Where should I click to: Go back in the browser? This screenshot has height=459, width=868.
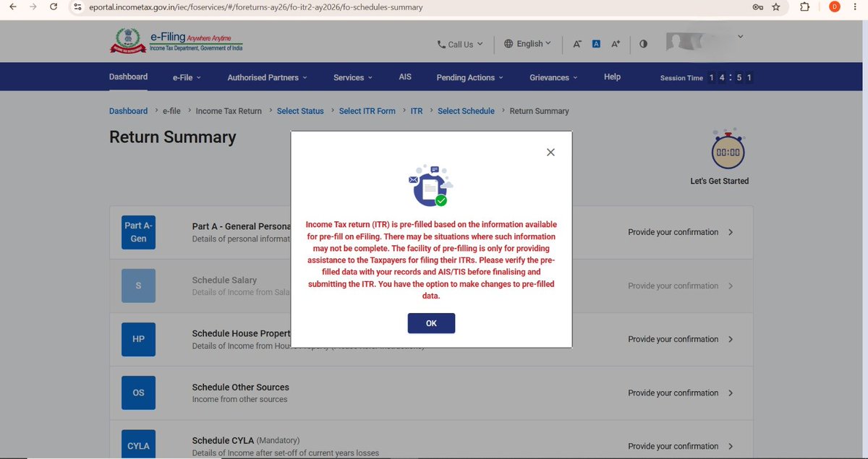pos(12,7)
